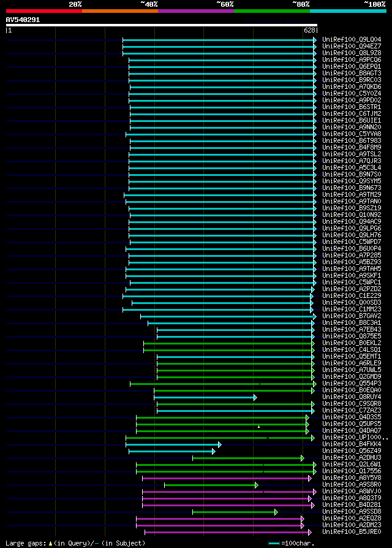The height and width of the screenshot is (548, 392).
Task: Open hit UniRef100_Q8L9Z8
Action: point(352,53)
